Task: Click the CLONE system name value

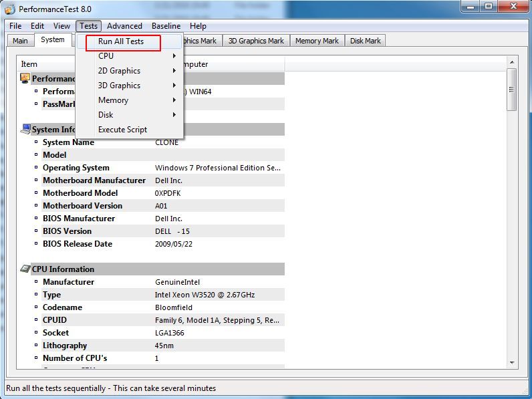Action: (x=166, y=142)
